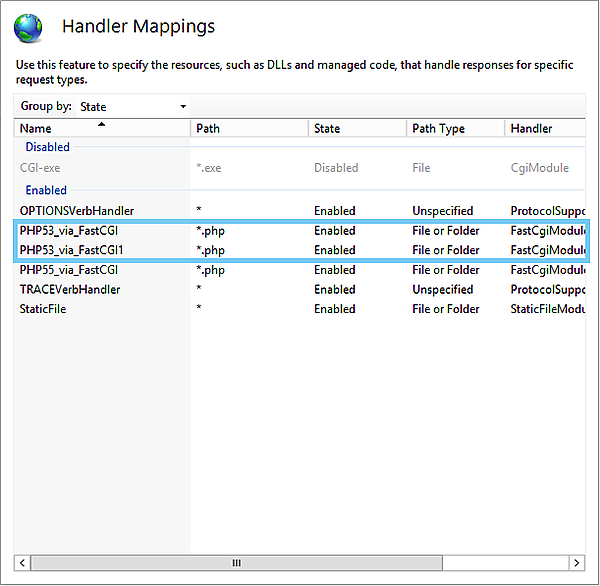Click the horizontal scrollbar left arrow
Screen dimensions: 600x586
tap(23, 563)
